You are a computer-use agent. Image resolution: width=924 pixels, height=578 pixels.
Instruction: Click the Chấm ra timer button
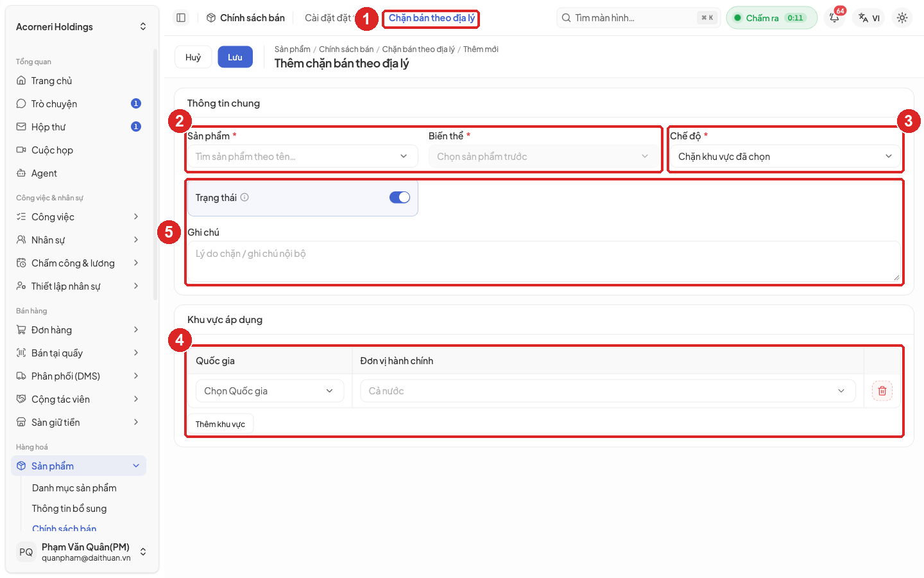771,18
